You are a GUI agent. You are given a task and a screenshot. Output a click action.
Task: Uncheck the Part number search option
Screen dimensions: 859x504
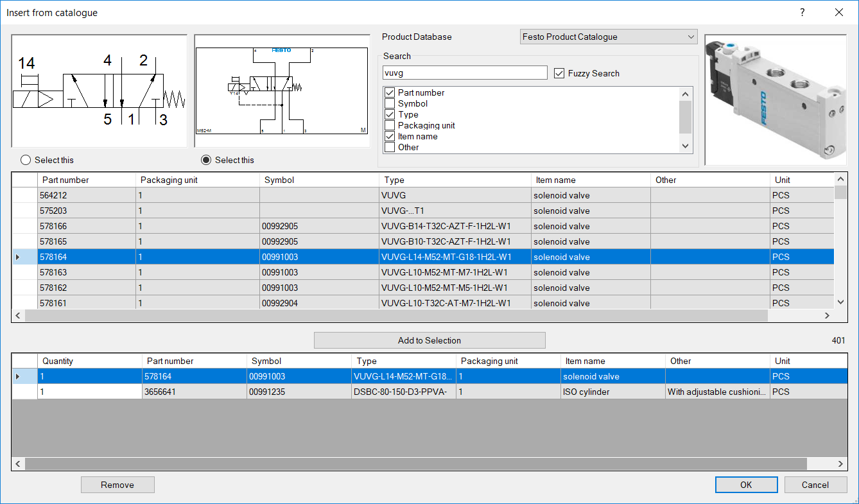(x=390, y=92)
